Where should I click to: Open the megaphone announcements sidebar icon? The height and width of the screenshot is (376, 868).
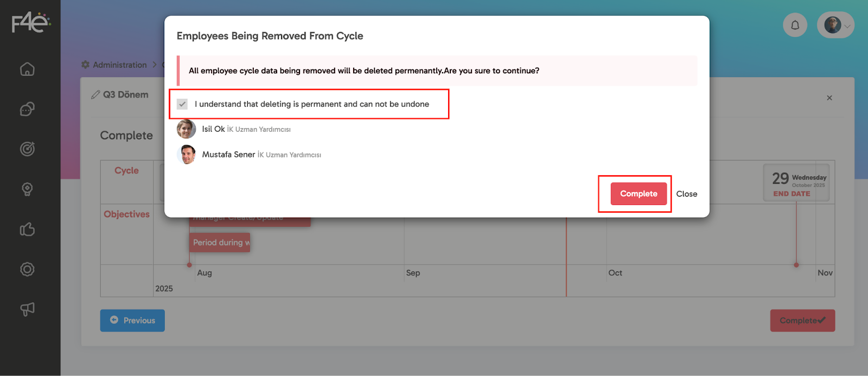(27, 309)
